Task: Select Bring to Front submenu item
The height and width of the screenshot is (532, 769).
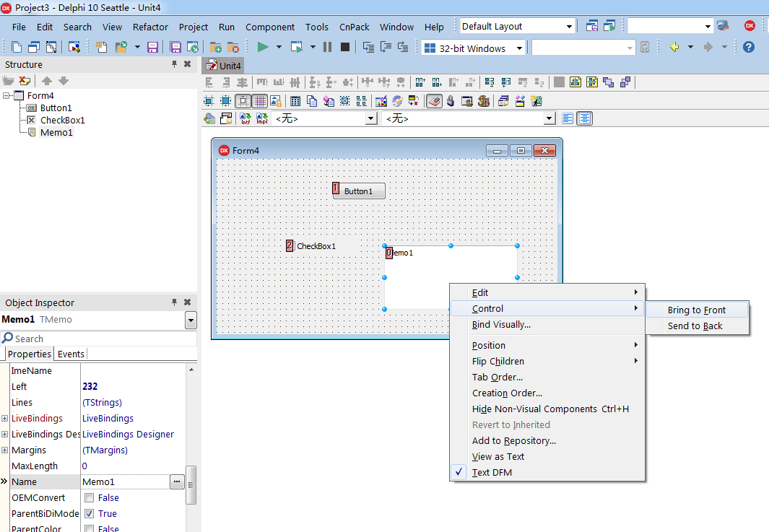Action: [697, 310]
